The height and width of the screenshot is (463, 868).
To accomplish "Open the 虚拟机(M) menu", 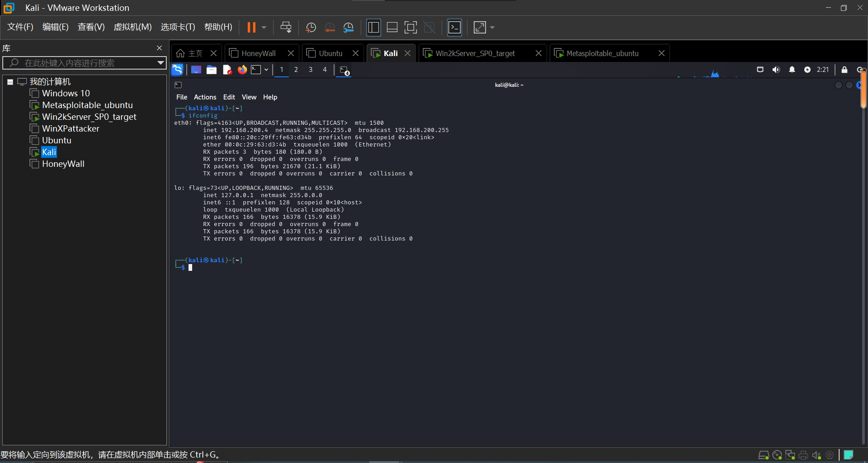I will (132, 27).
